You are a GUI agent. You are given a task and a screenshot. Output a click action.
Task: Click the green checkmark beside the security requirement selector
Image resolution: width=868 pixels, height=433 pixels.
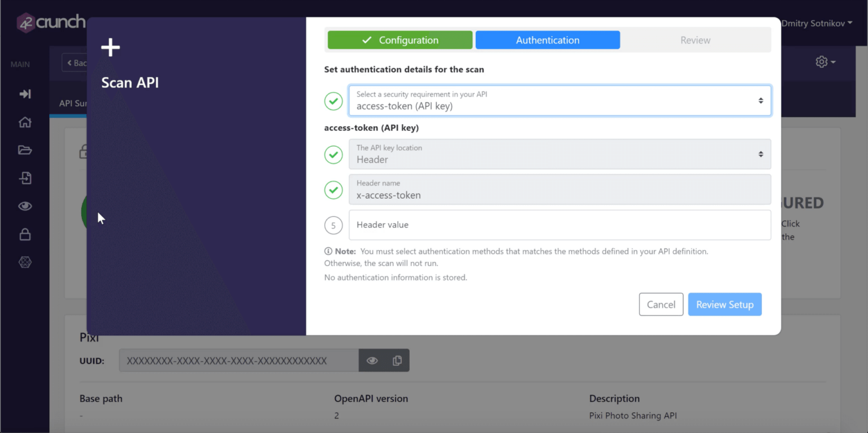click(x=333, y=100)
